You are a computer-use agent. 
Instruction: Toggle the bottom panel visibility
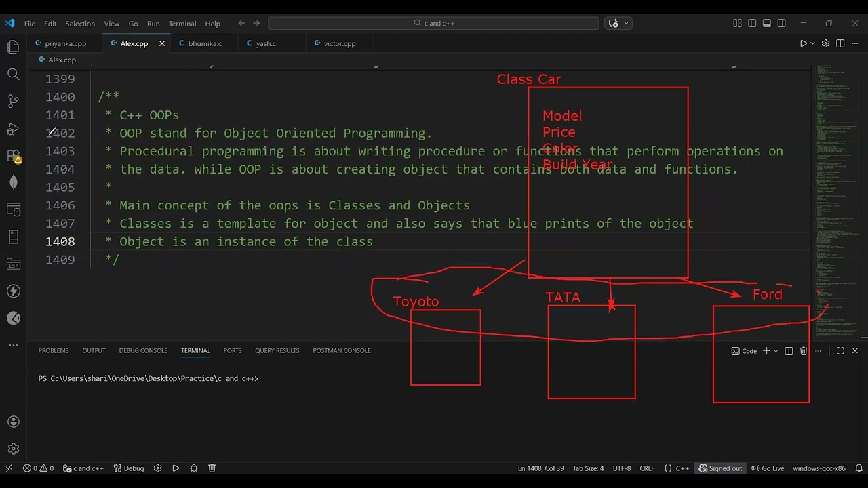pyautogui.click(x=767, y=23)
